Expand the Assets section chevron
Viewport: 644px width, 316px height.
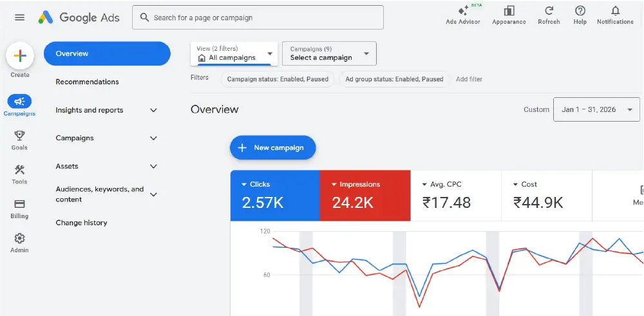[153, 167]
